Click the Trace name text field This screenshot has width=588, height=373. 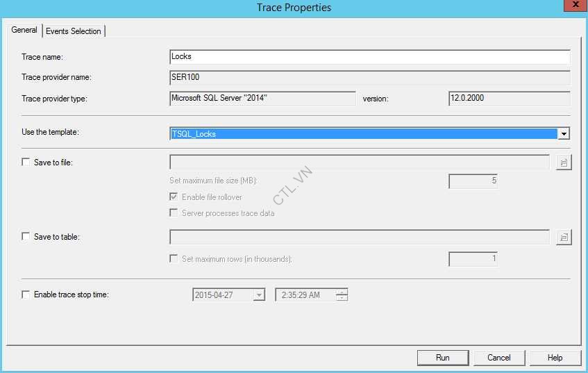pyautogui.click(x=369, y=56)
